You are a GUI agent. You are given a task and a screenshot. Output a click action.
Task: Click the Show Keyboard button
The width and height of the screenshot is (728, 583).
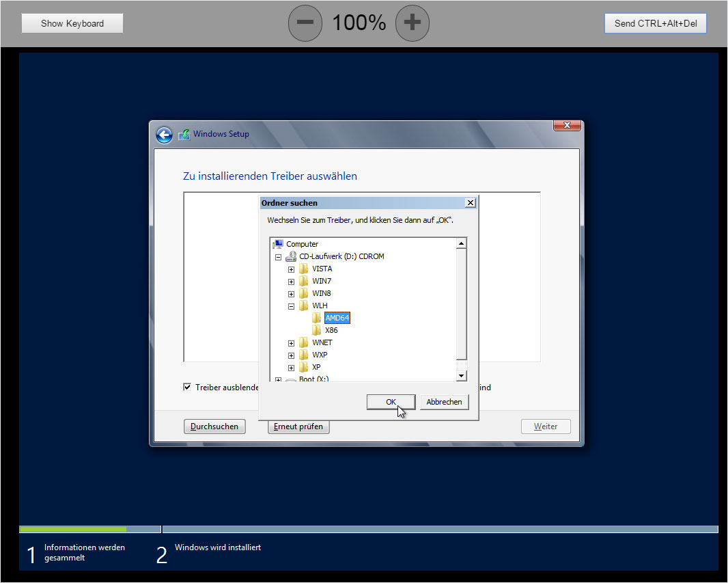tap(72, 23)
